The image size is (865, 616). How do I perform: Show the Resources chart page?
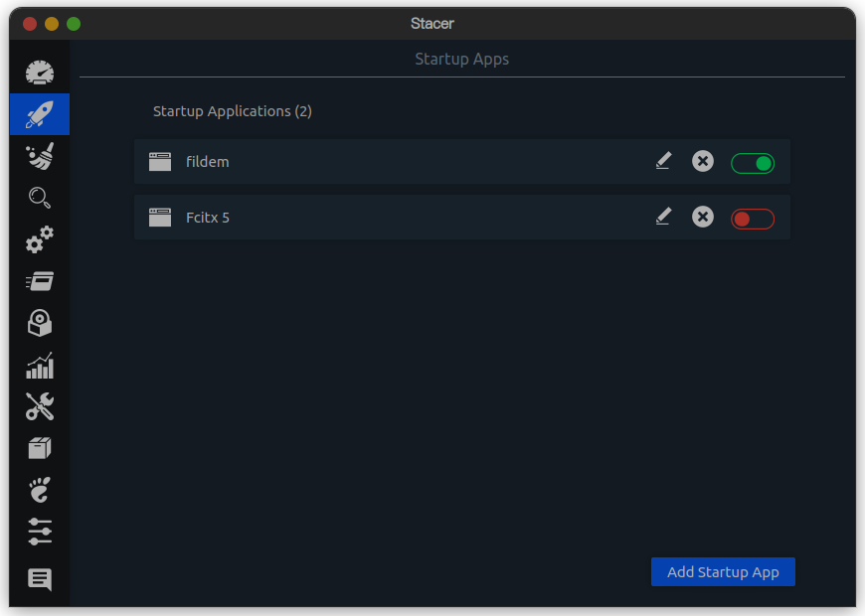click(x=40, y=366)
